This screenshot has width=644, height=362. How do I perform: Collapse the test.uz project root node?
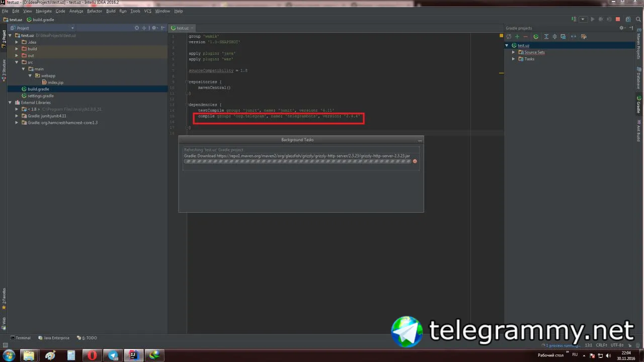[x=10, y=36]
